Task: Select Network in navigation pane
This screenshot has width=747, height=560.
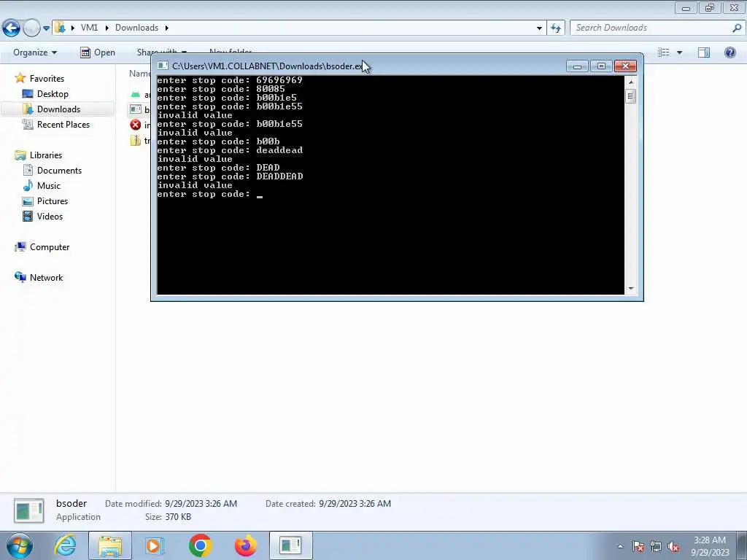Action: click(46, 278)
